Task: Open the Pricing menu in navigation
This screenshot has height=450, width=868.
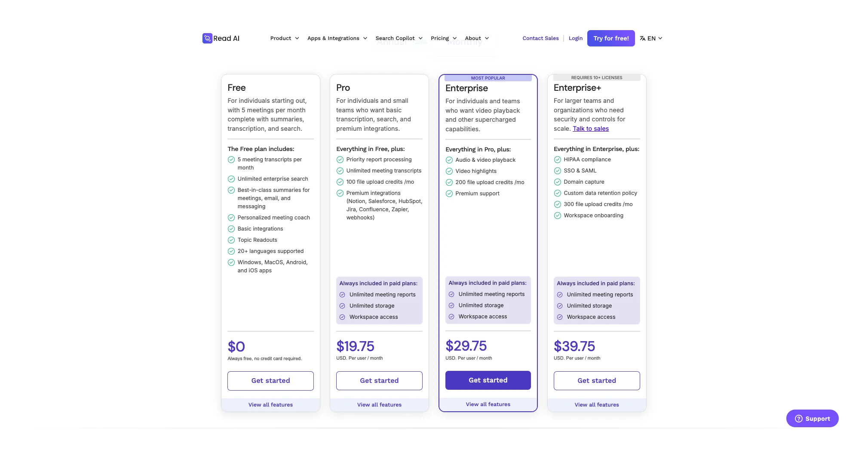Action: (x=443, y=38)
